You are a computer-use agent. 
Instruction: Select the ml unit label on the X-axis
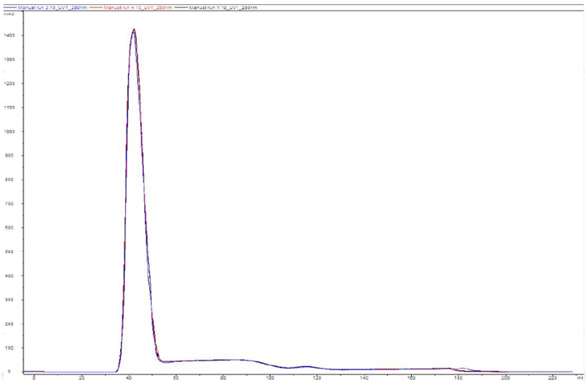(x=580, y=378)
